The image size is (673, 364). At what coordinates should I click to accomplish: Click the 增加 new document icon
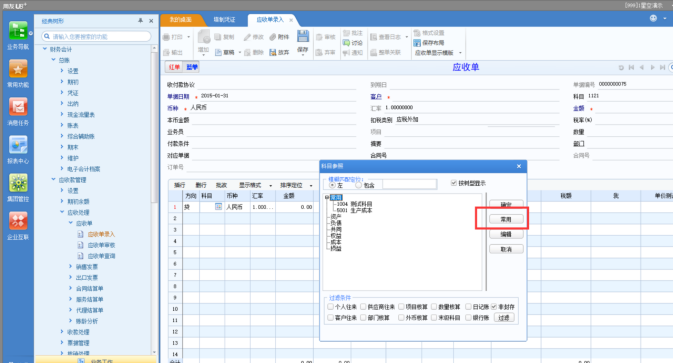click(x=203, y=37)
